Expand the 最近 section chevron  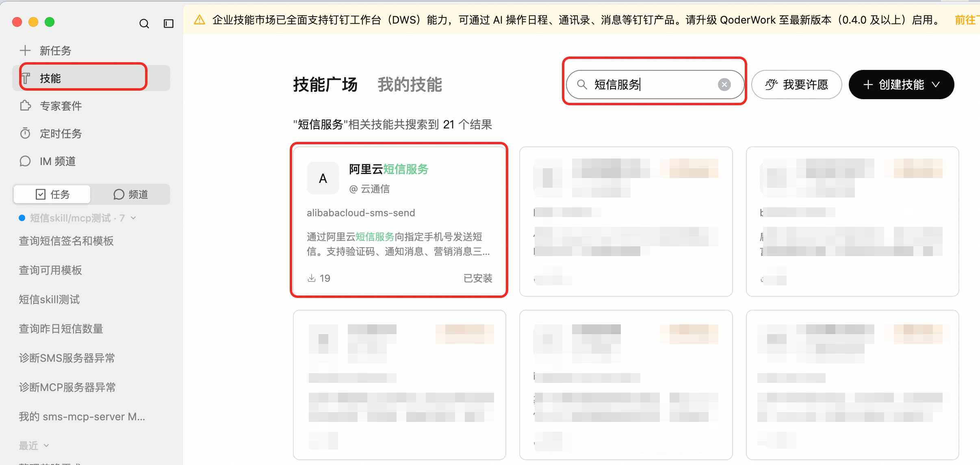[46, 445]
